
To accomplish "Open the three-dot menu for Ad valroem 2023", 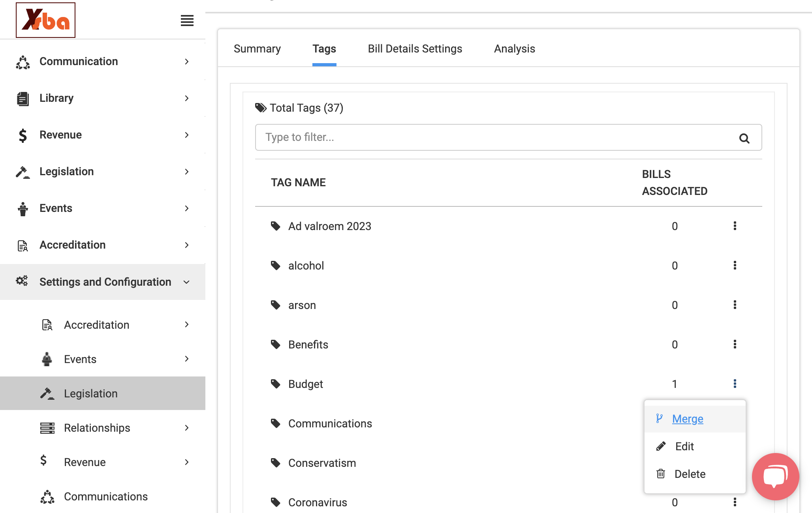I will pyautogui.click(x=735, y=226).
